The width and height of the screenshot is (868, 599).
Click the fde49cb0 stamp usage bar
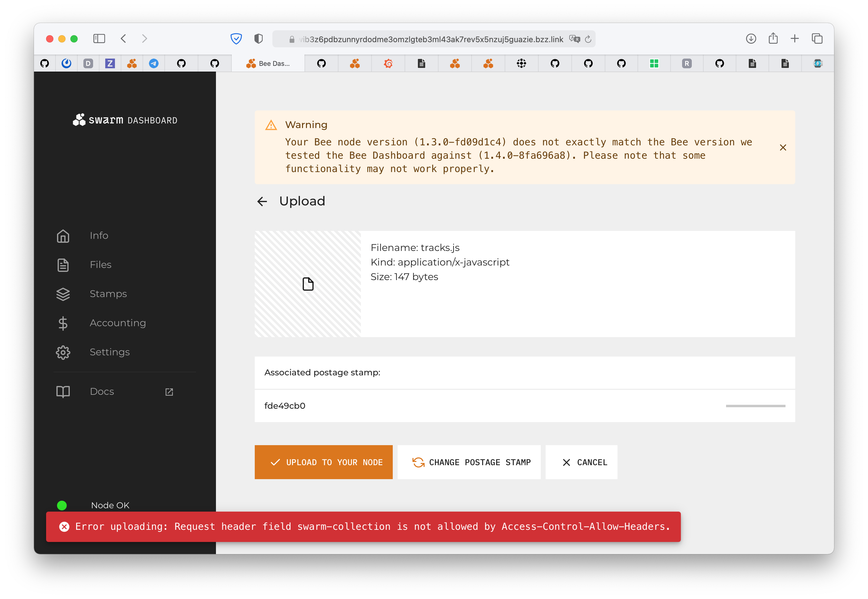click(x=755, y=406)
